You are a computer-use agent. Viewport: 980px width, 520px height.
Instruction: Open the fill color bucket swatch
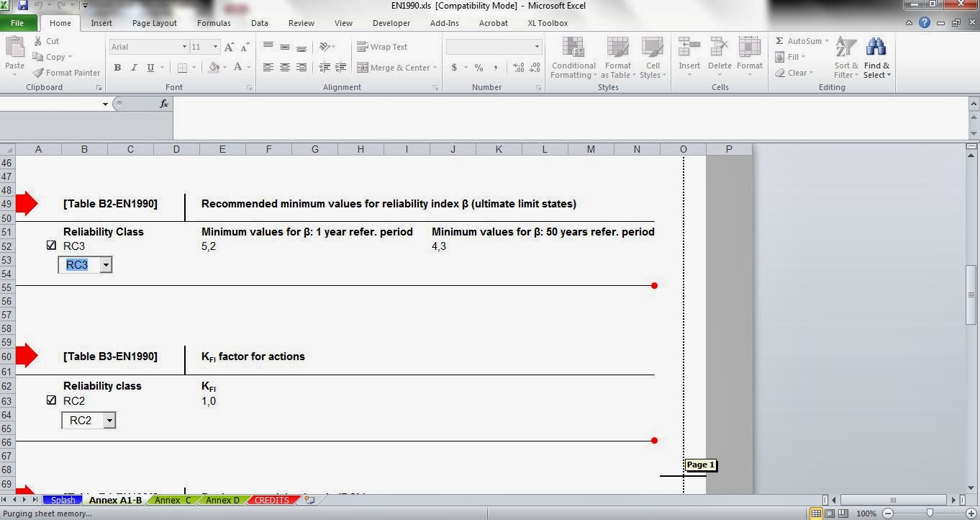[x=214, y=68]
